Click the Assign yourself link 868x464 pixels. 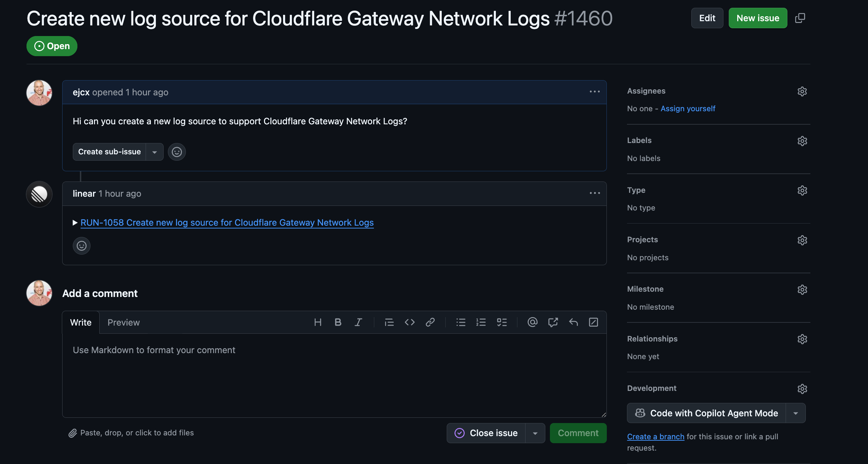click(688, 108)
